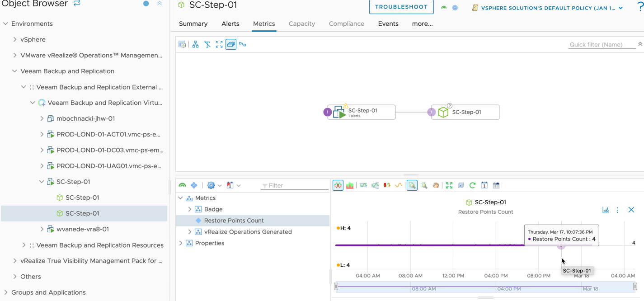Close the Restore Points Count chart
Viewport: 644px width, 301px height.
[631, 210]
